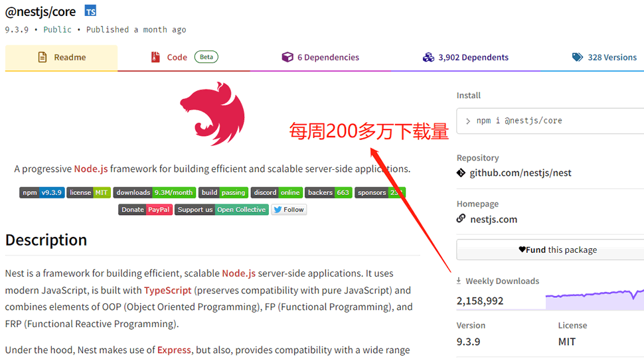Image resolution: width=644 pixels, height=359 pixels.
Task: Click the homepage chain link icon
Action: 461,218
